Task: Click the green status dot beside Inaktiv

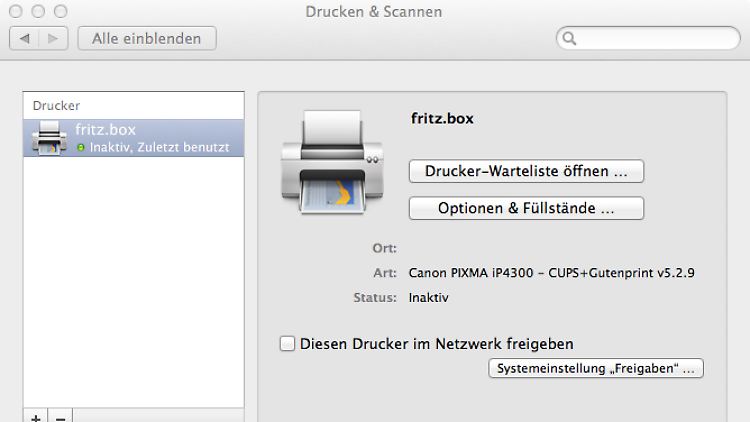Action: pos(81,148)
